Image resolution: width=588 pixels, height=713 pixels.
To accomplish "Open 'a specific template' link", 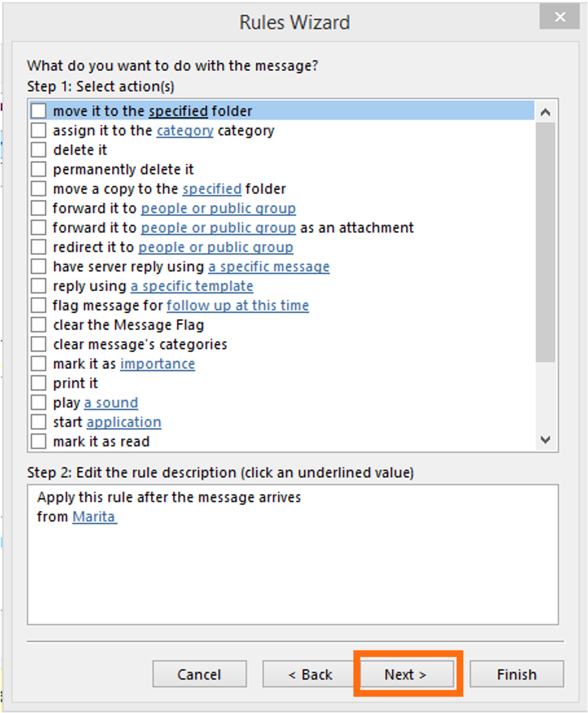I will click(192, 286).
